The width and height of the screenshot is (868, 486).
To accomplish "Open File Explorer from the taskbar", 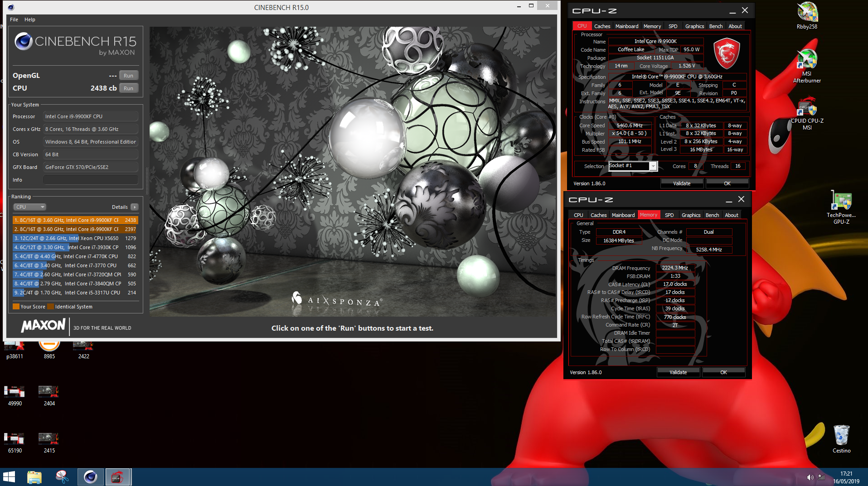I will [x=34, y=477].
